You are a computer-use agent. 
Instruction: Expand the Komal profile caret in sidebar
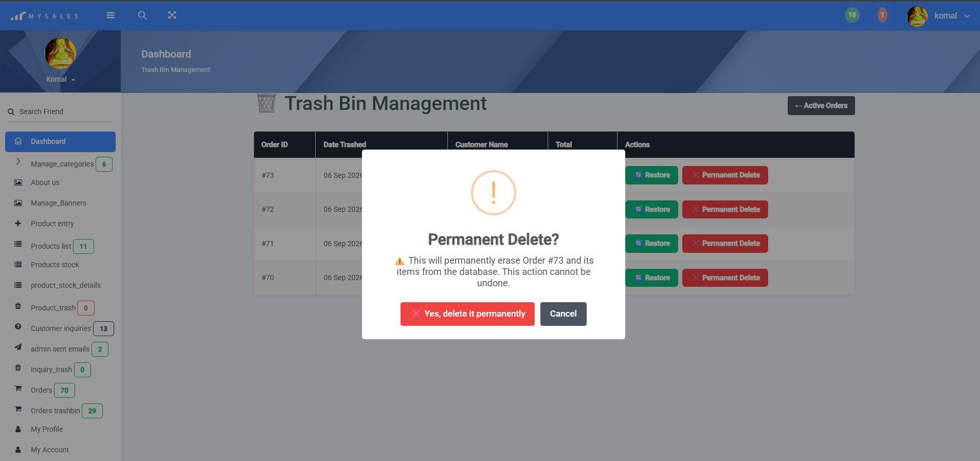73,80
